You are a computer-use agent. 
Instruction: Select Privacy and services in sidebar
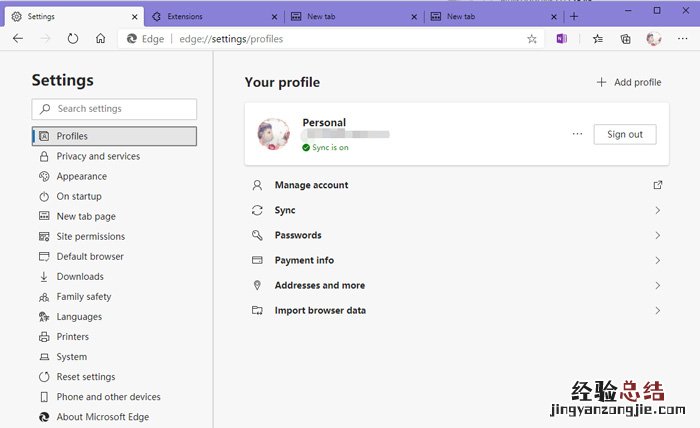click(x=98, y=156)
